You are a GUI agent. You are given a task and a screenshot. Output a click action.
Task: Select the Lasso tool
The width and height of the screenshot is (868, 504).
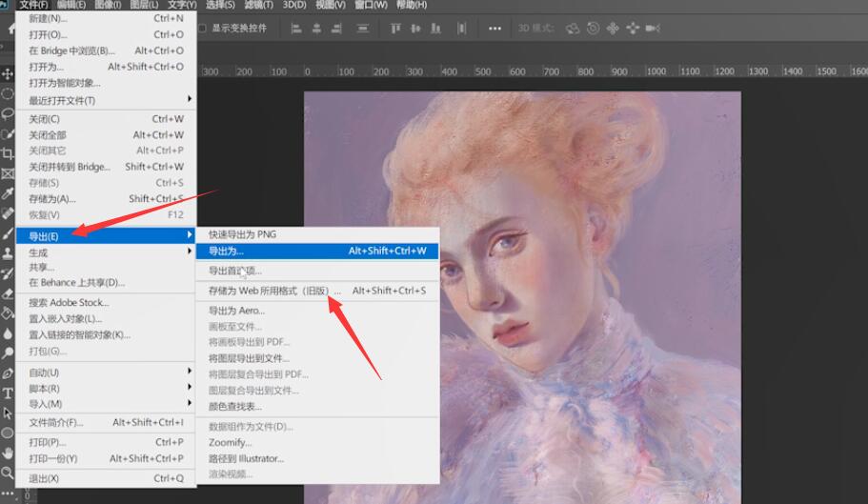pos(8,114)
